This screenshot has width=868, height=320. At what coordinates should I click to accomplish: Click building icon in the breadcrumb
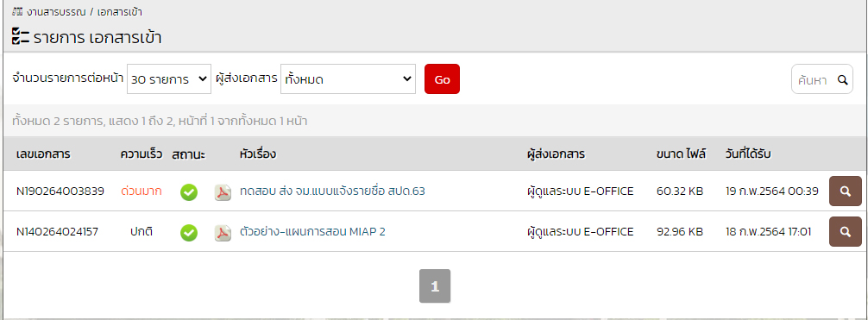[x=17, y=11]
